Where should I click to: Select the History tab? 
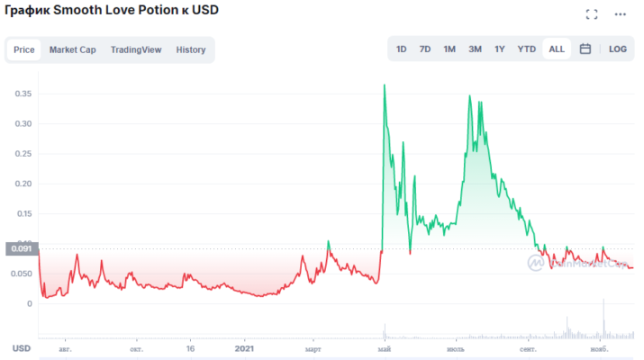coord(191,49)
